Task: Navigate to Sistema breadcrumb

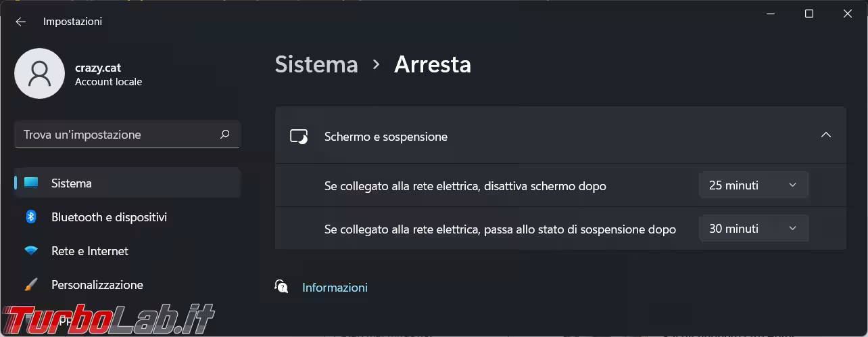Action: (x=316, y=64)
